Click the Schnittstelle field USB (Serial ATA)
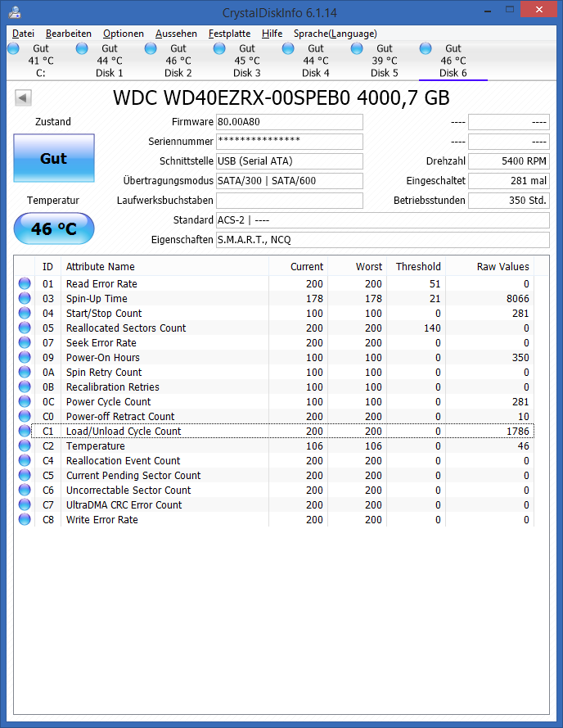 [290, 161]
